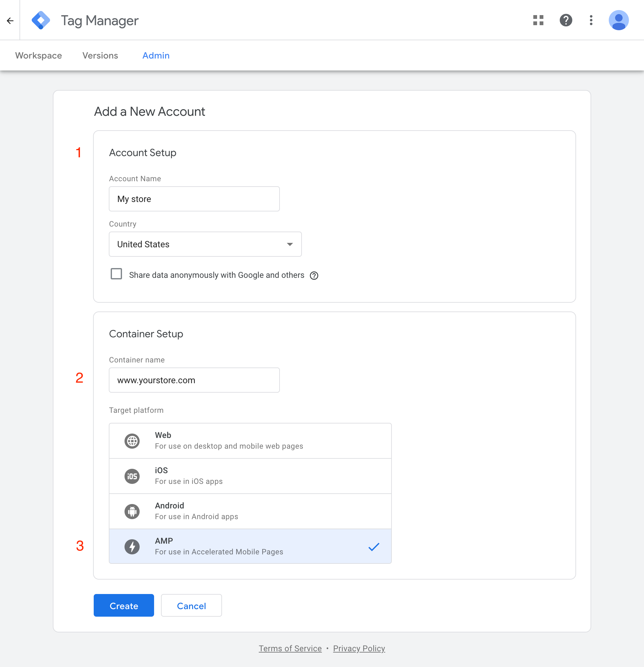Click help icon next to share data
The image size is (644, 667).
pos(314,275)
